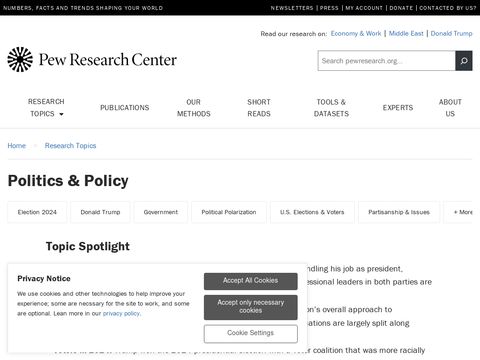Viewport: 480px width, 360px height.
Task: Click the Pew Research Center logo
Action: click(x=92, y=60)
